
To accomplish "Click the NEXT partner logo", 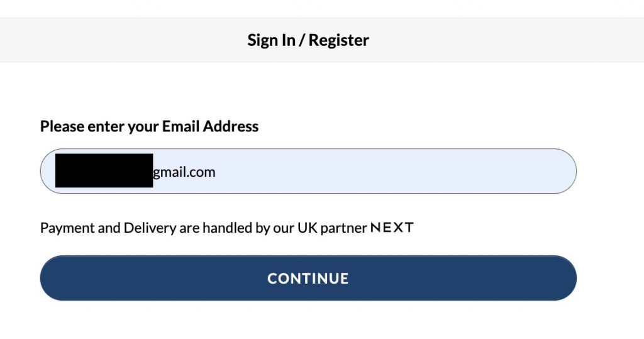I will [x=392, y=228].
